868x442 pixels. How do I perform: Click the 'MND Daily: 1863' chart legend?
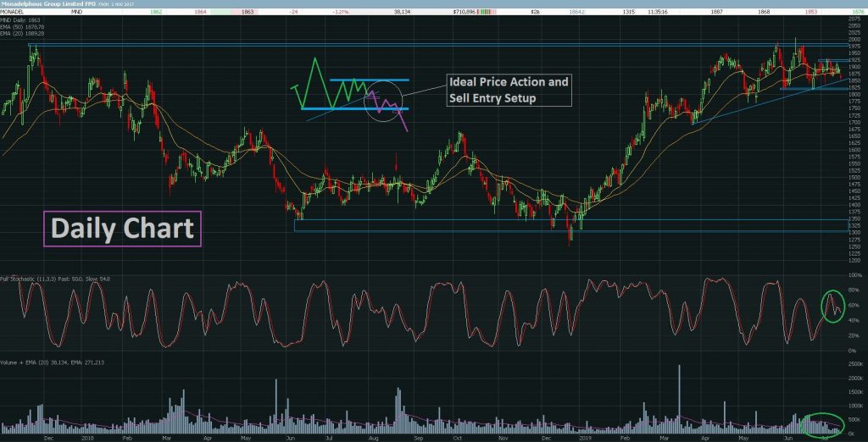[20, 20]
